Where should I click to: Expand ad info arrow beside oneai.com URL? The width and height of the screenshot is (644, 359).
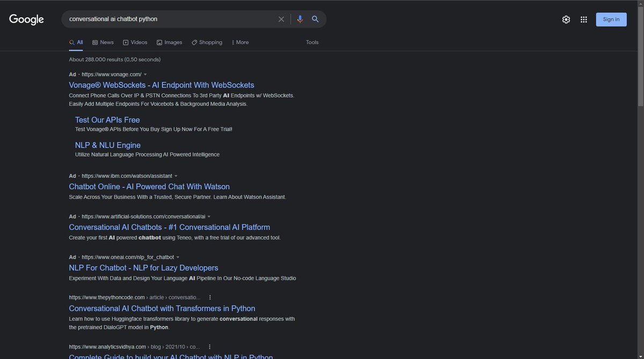pos(178,258)
